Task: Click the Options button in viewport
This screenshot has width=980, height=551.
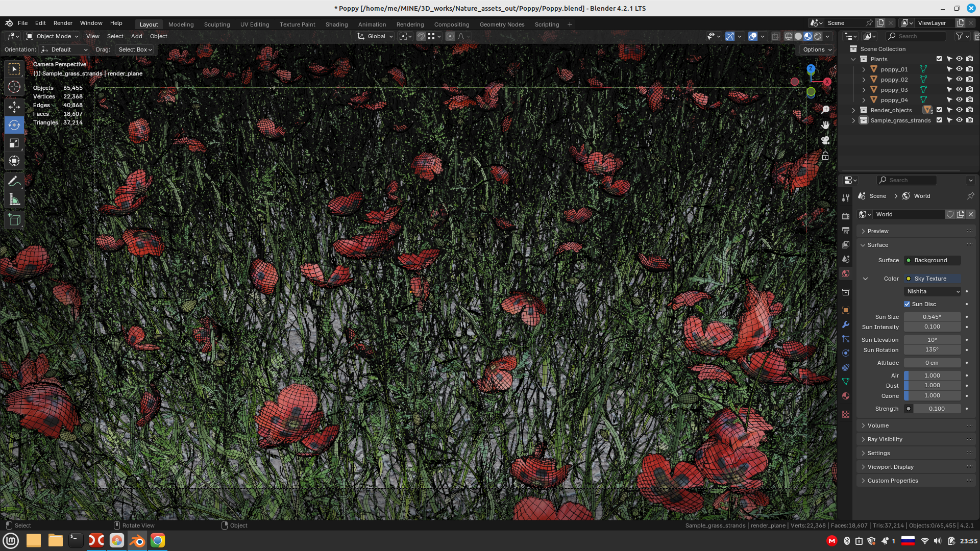Action: tap(817, 49)
